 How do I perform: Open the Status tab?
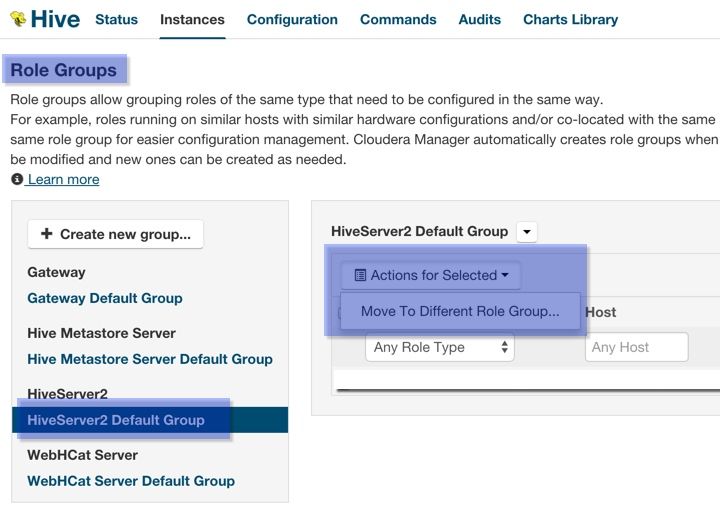pos(116,19)
